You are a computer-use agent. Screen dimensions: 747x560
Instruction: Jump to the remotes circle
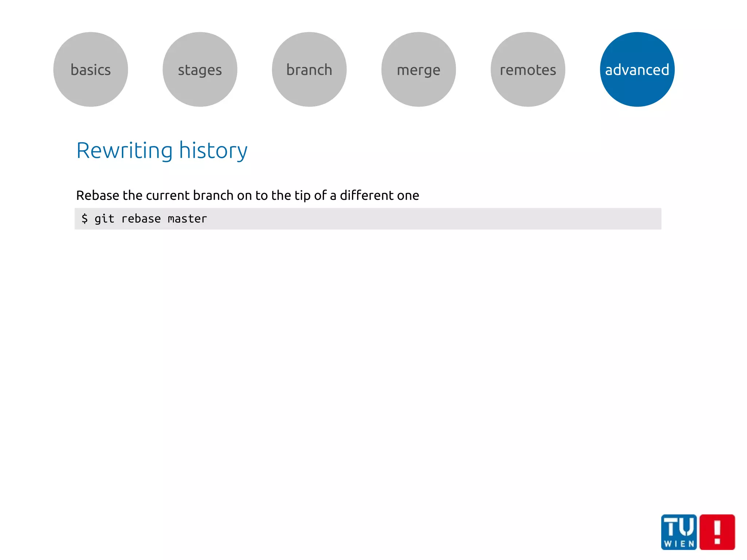(528, 69)
